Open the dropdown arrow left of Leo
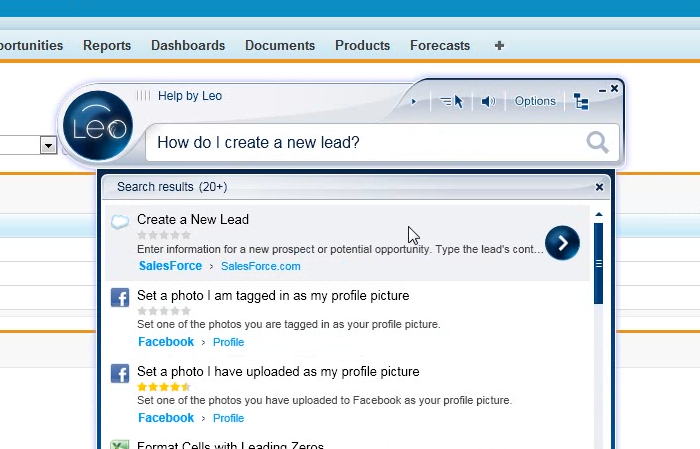 coord(48,146)
